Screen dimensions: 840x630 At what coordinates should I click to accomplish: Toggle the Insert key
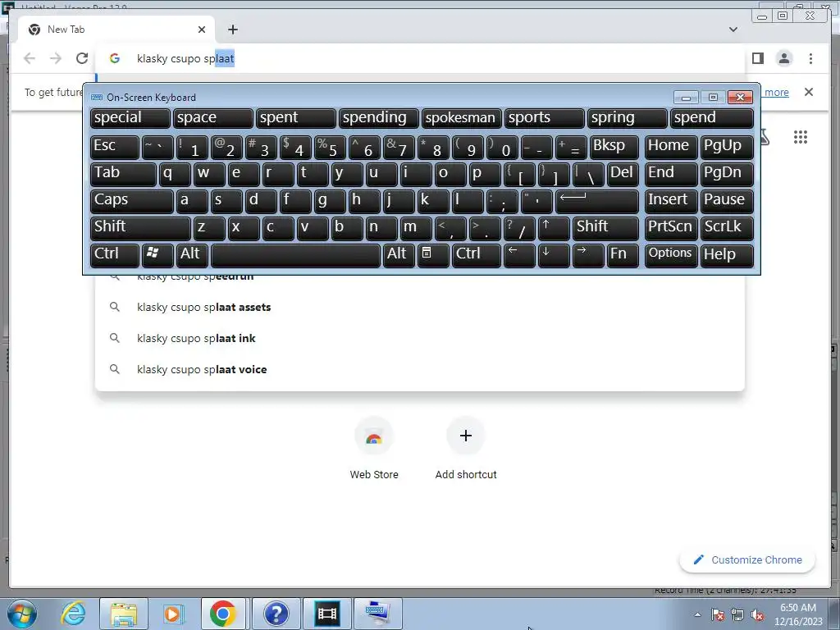tap(671, 201)
